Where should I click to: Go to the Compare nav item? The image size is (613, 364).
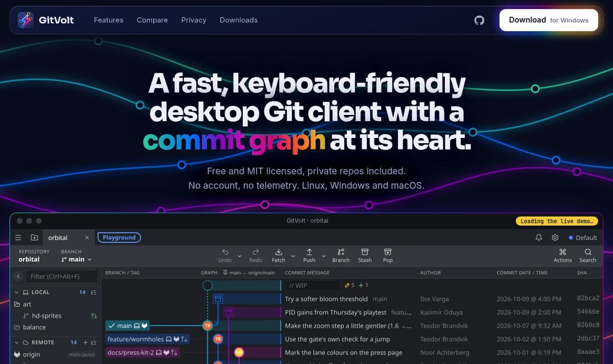[152, 20]
